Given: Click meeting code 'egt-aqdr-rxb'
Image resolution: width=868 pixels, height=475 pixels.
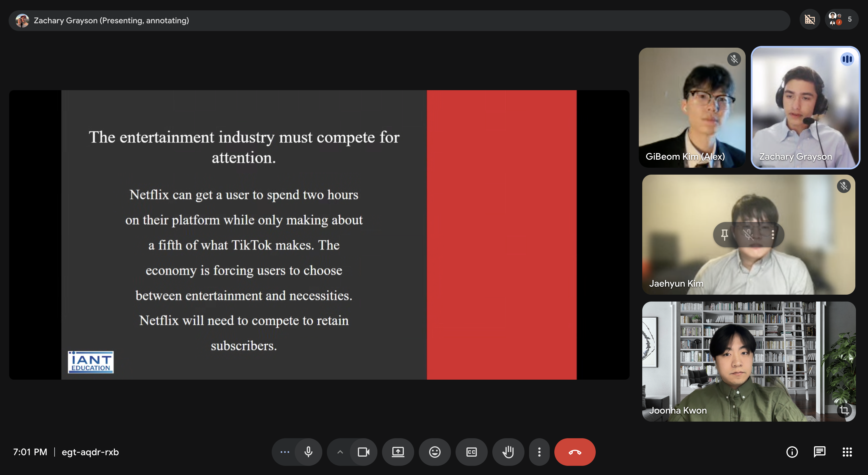Looking at the screenshot, I should pyautogui.click(x=90, y=452).
